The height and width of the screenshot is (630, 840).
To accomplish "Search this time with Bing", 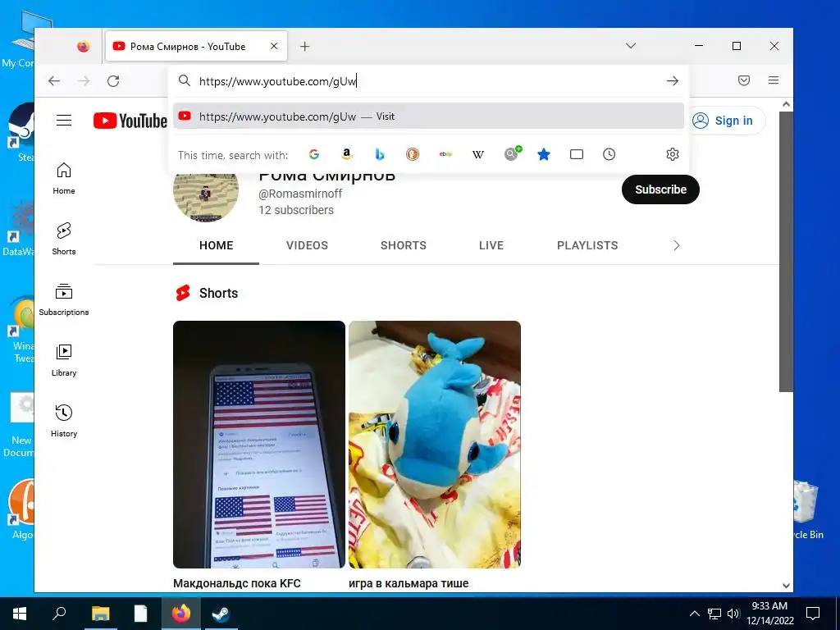I will pos(379,154).
